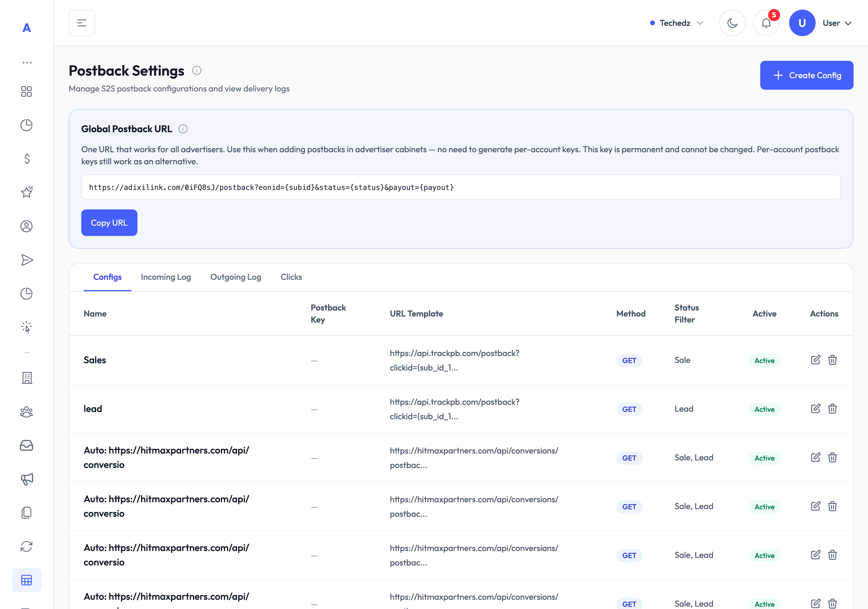The image size is (868, 609).
Task: Switch to the Incoming Log tab
Action: click(x=166, y=277)
